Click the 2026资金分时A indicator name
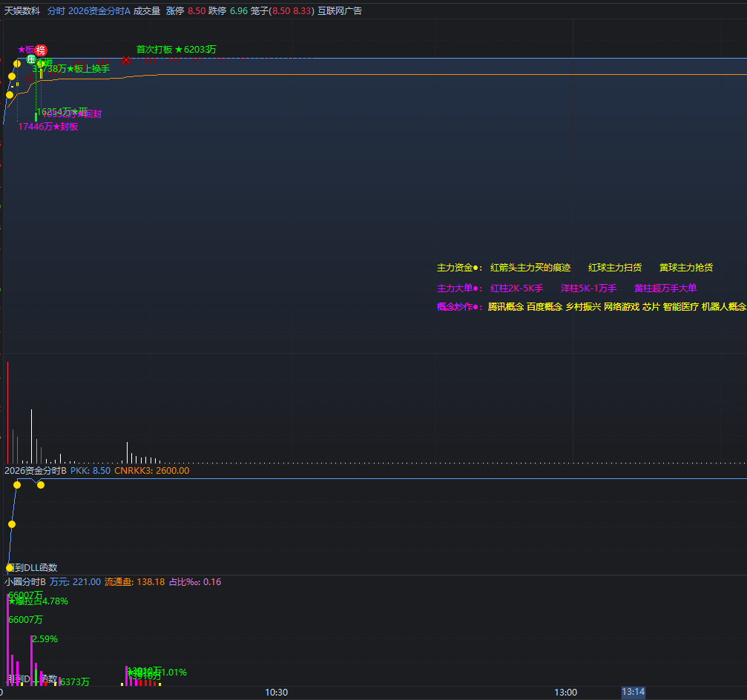The width and height of the screenshot is (747, 700). point(99,11)
